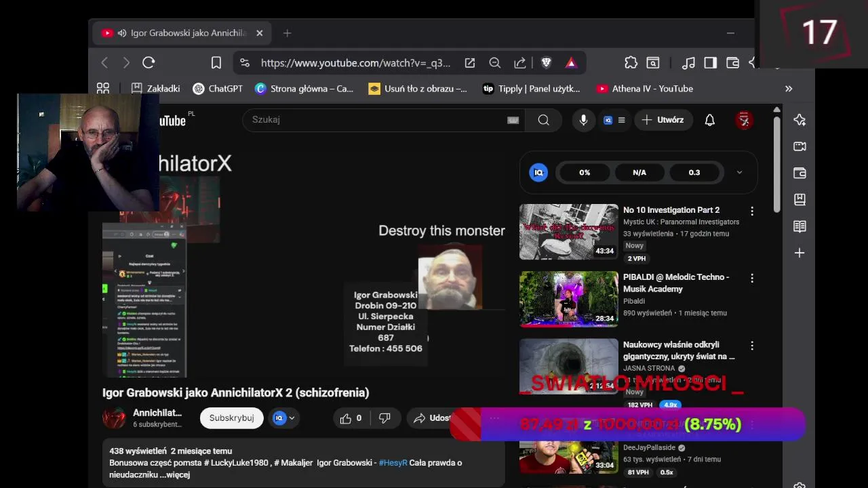Open the sparkle AI icon in browser sidebar

800,120
